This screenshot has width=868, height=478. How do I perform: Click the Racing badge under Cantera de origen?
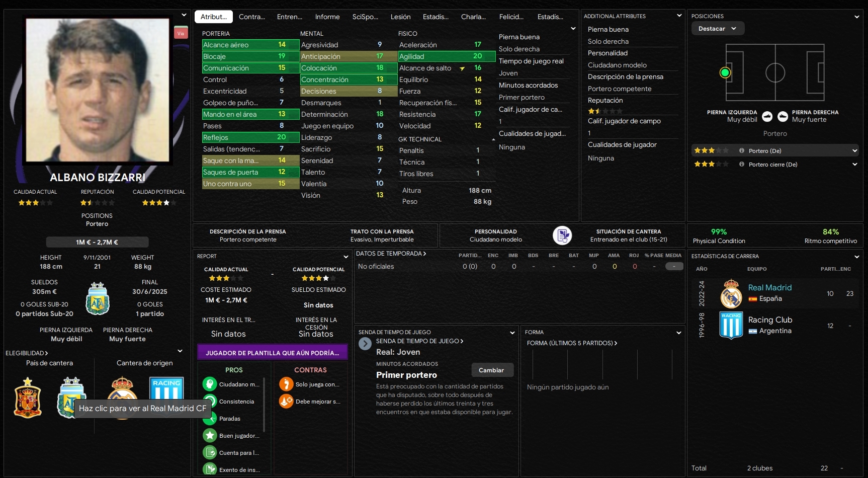point(166,388)
